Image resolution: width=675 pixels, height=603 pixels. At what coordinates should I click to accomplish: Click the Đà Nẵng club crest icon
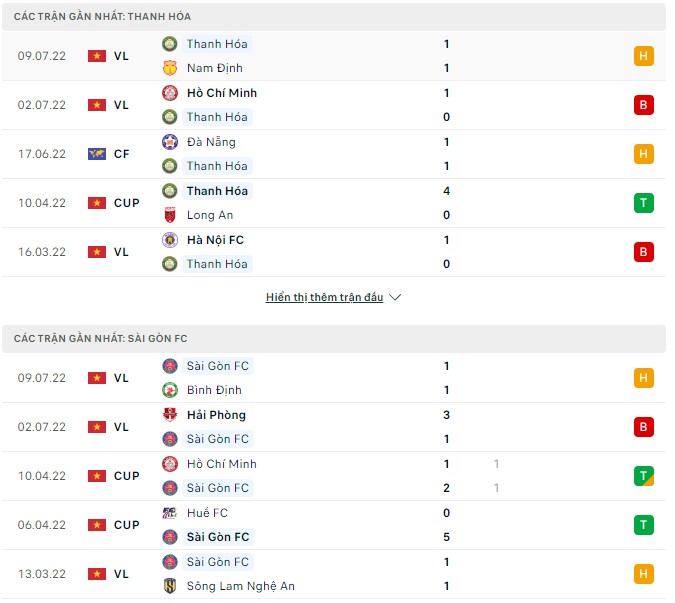point(170,142)
